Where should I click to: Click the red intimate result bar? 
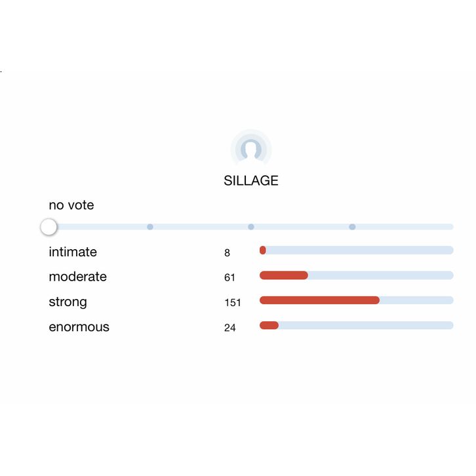coord(263,250)
